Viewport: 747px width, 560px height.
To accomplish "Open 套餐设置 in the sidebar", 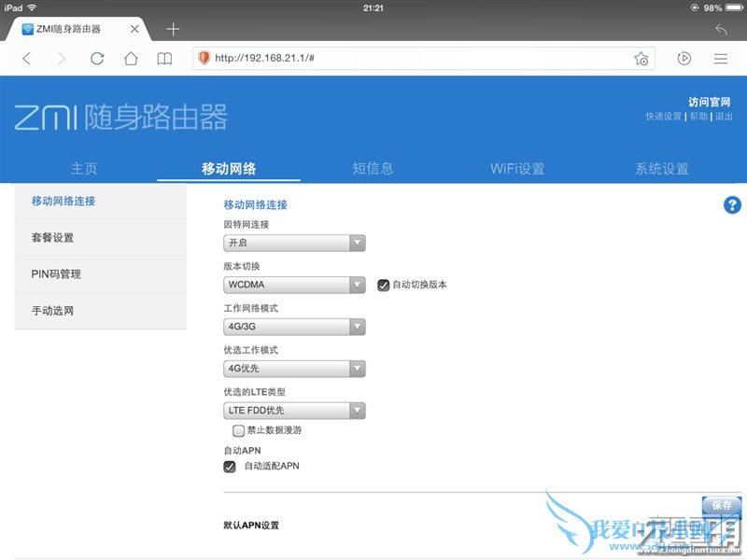I will [x=101, y=238].
